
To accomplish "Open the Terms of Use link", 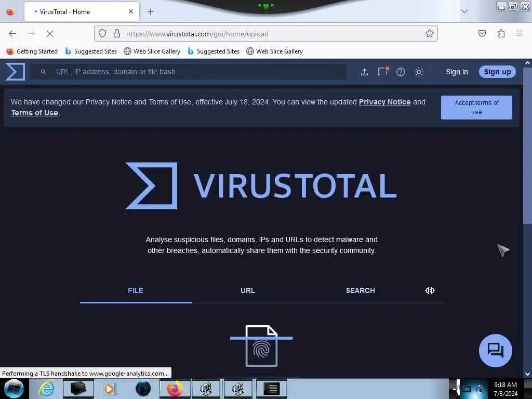I will (x=35, y=113).
